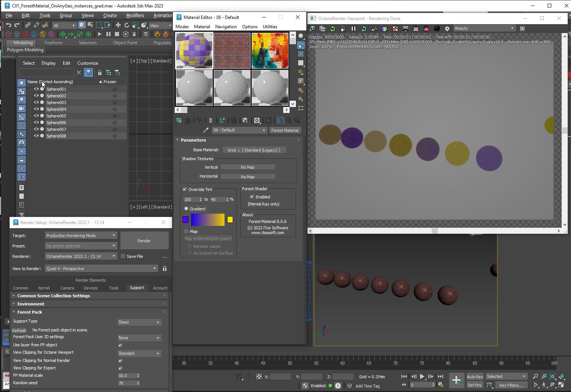This screenshot has height=392, width=571.
Task: Activate the Select and Move tool
Action: pyautogui.click(x=118, y=25)
